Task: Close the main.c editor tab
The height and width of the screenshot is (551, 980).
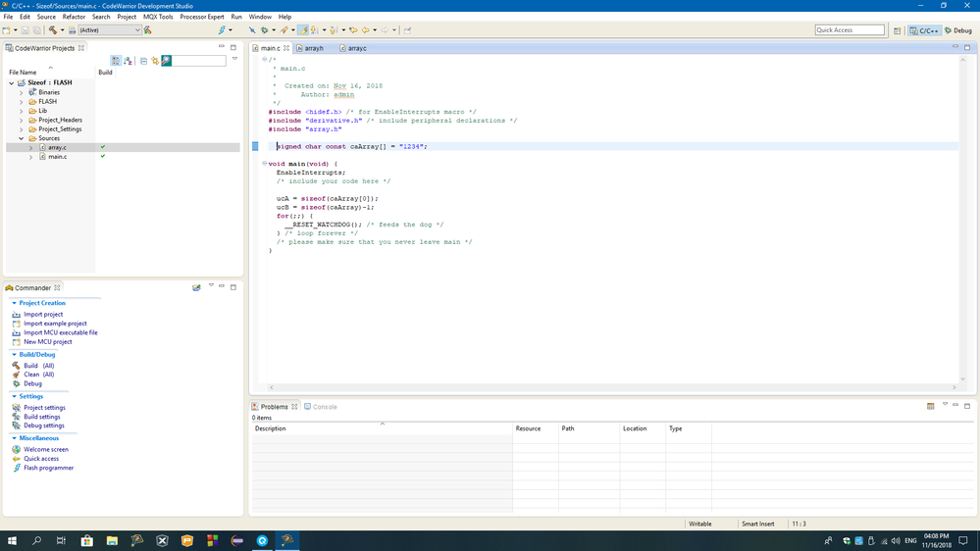Action: click(286, 48)
